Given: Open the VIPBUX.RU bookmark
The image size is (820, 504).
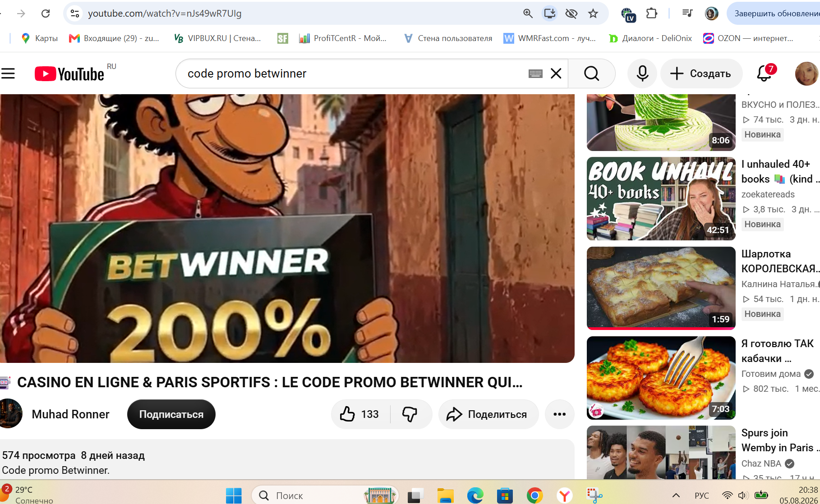Looking at the screenshot, I should click(217, 38).
